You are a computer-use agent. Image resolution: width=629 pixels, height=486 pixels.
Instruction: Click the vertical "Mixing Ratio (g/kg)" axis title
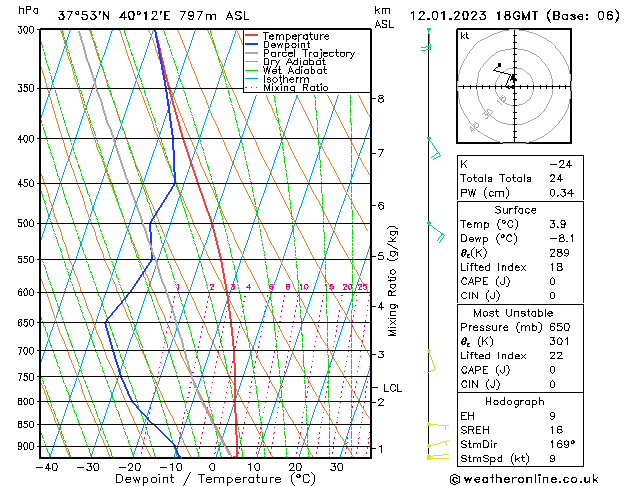(392, 281)
